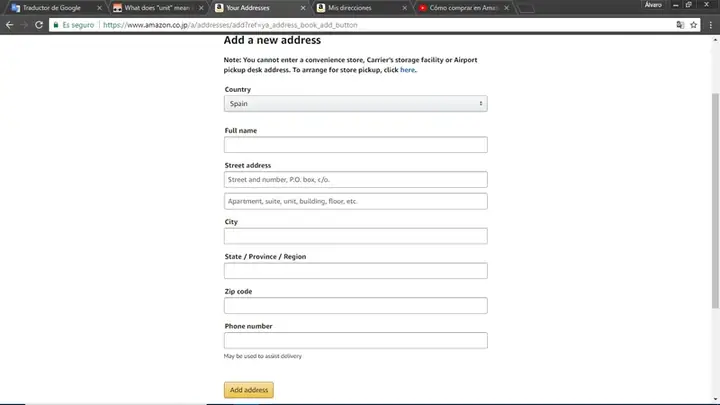Image resolution: width=720 pixels, height=405 pixels.
Task: Click the vertical page scrollbar
Action: click(x=715, y=200)
